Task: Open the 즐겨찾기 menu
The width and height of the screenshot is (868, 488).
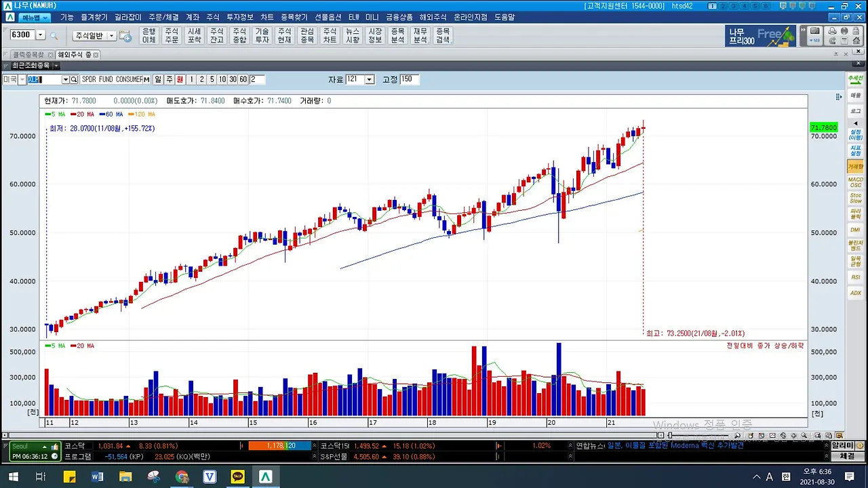Action: (x=94, y=17)
